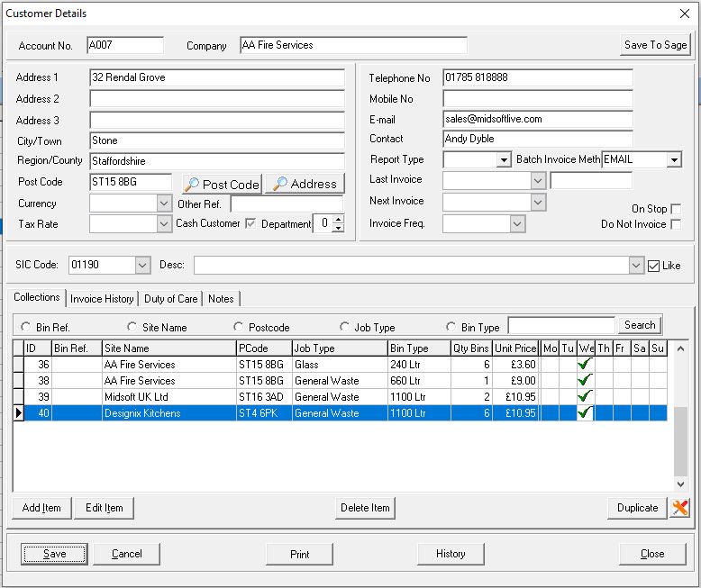Click the Duplicate button
Viewport: 701px width, 588px height.
click(637, 508)
